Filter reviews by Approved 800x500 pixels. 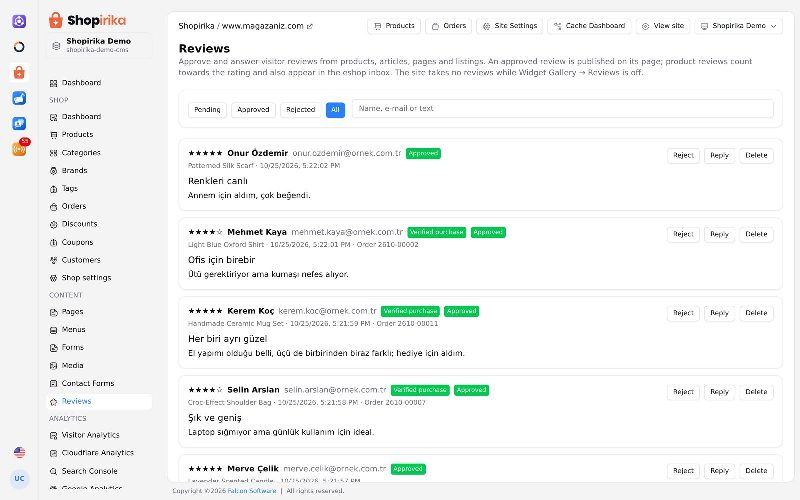pyautogui.click(x=253, y=110)
